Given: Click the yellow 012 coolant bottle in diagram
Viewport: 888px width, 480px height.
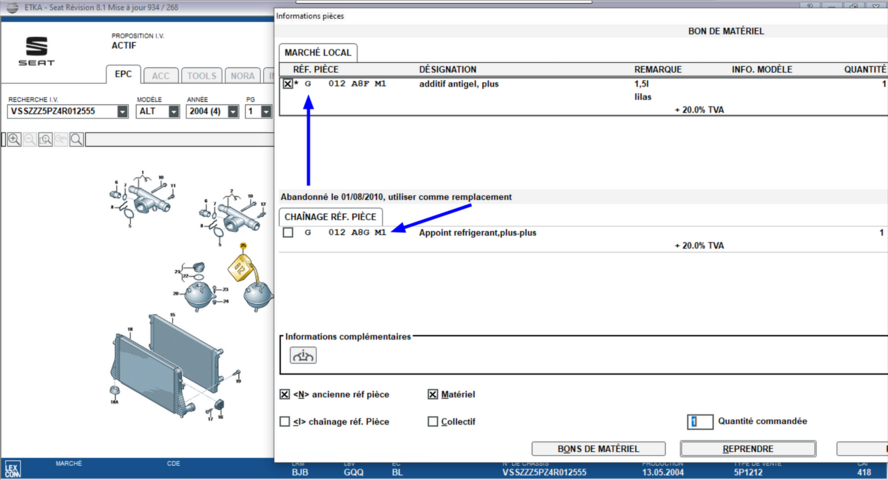Looking at the screenshot, I should point(241,267).
